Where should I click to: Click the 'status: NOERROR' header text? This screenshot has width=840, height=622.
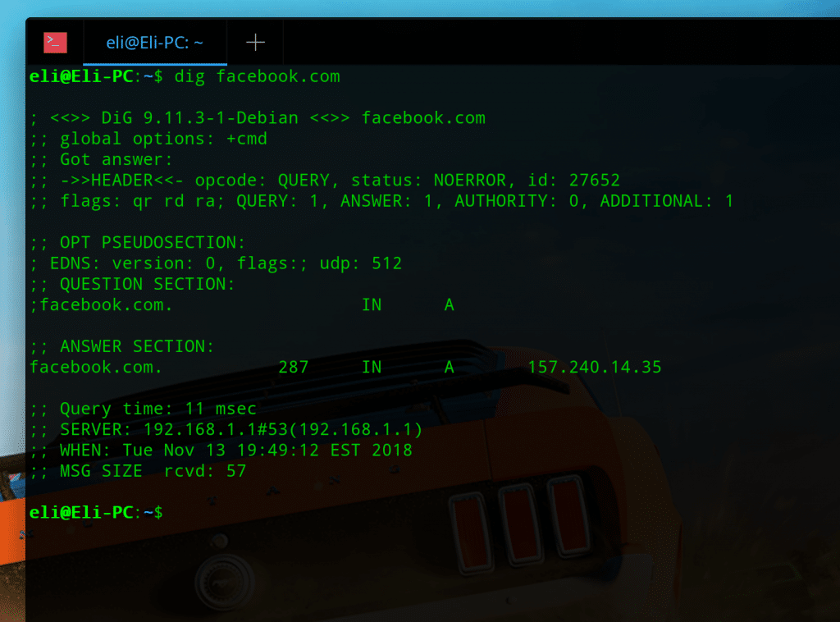(x=428, y=180)
